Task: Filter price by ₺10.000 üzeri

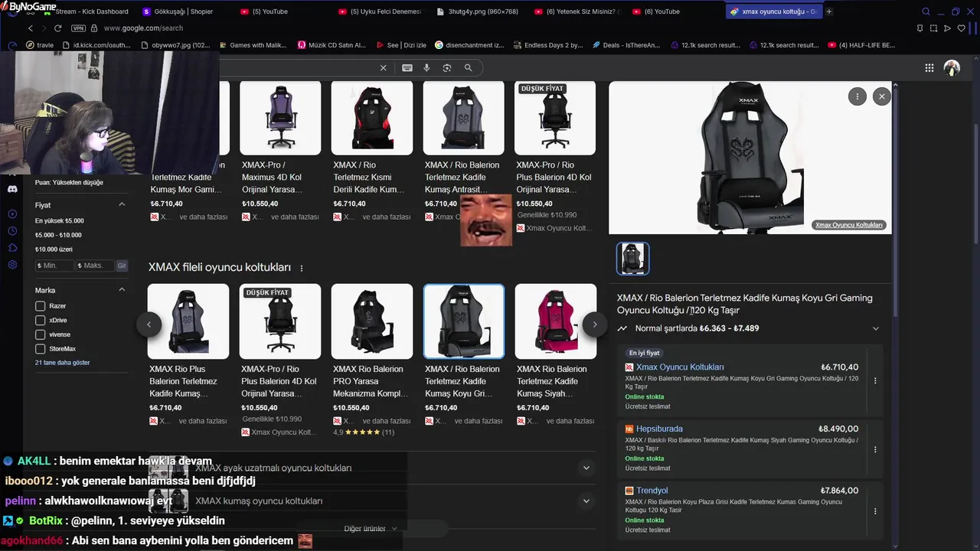Action: tap(54, 249)
